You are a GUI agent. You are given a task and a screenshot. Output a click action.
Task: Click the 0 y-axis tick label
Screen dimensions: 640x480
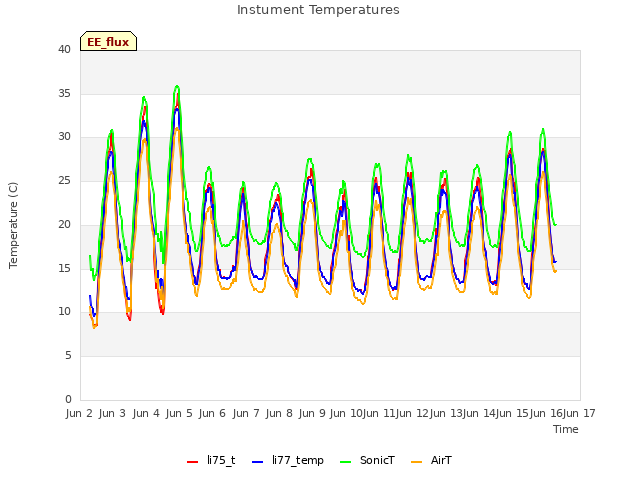[68, 399]
